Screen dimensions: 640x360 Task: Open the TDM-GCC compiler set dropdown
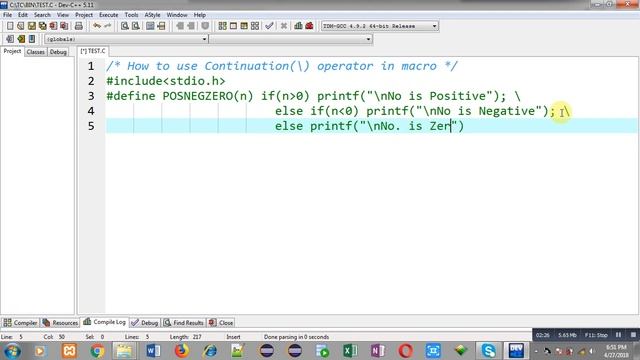click(434, 26)
